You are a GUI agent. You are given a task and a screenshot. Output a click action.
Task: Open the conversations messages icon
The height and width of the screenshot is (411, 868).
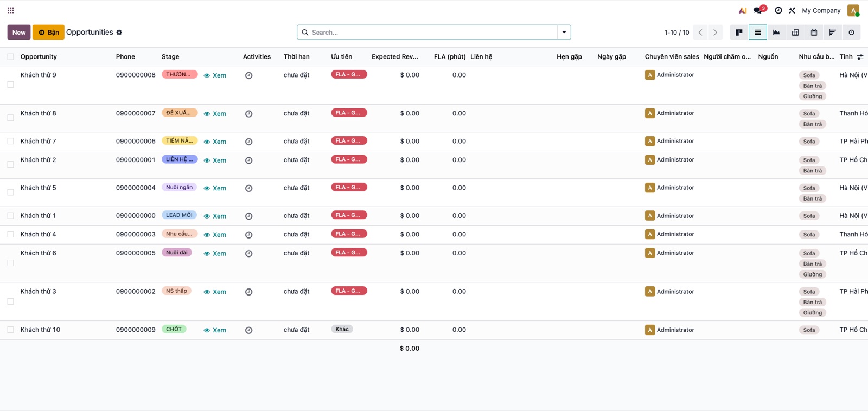tap(758, 10)
